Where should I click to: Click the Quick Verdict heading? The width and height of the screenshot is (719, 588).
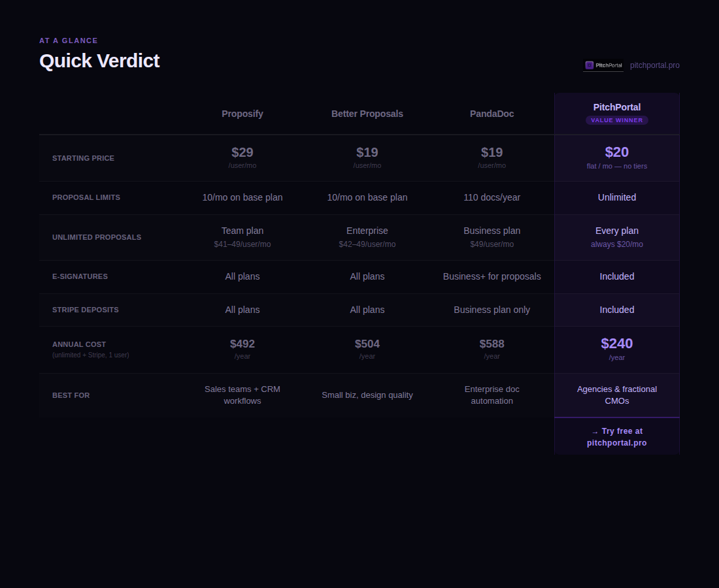coord(99,61)
